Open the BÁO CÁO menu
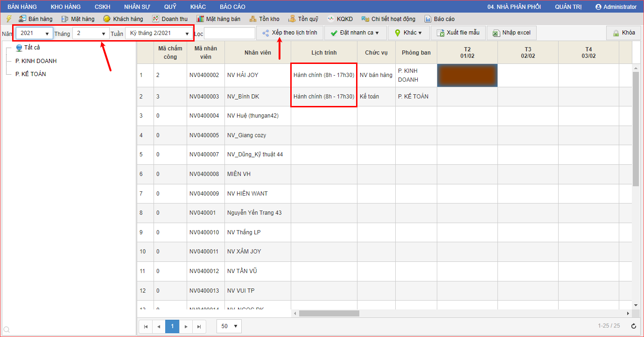The image size is (644, 337). point(232,7)
